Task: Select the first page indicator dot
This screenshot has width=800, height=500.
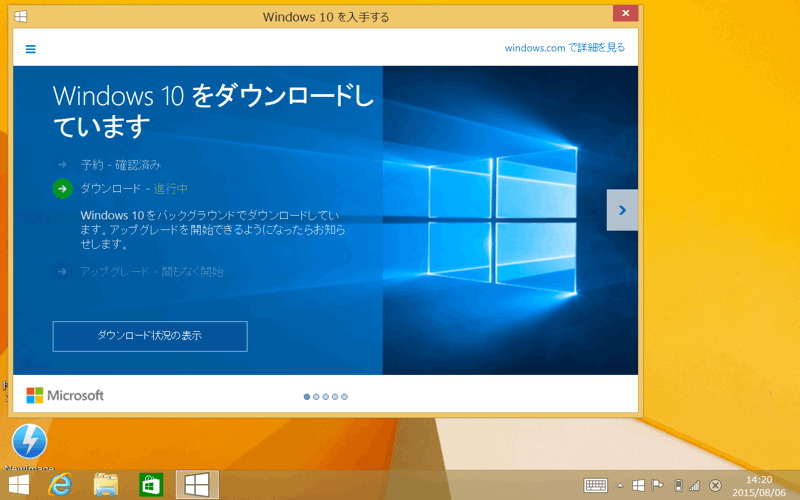Action: click(x=307, y=397)
